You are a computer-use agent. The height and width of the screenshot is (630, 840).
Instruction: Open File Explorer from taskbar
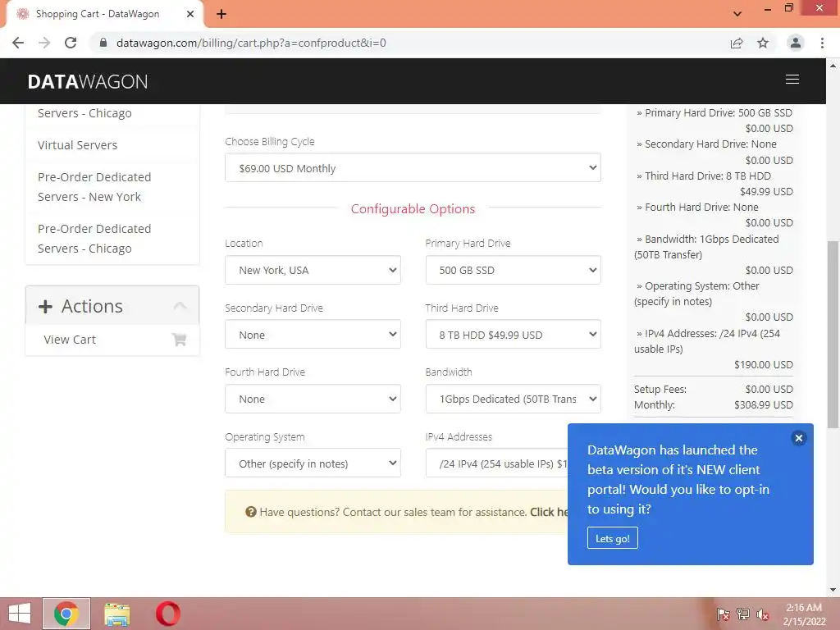[x=116, y=614]
